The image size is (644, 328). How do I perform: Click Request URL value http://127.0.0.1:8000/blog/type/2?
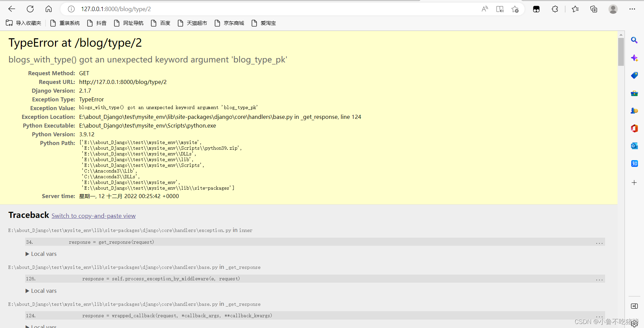pyautogui.click(x=123, y=82)
